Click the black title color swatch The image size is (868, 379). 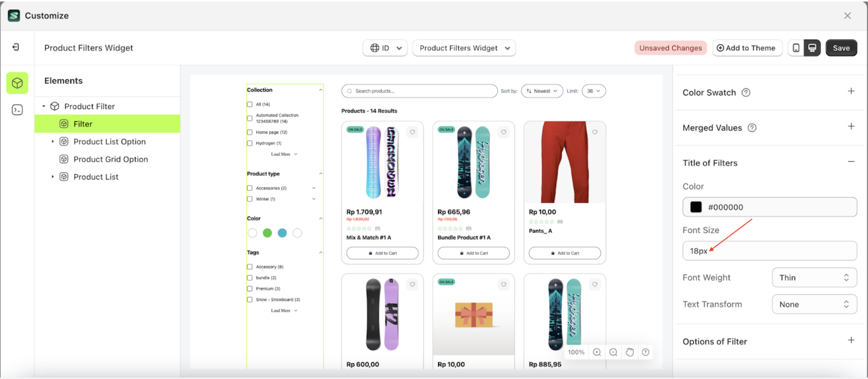(x=696, y=207)
